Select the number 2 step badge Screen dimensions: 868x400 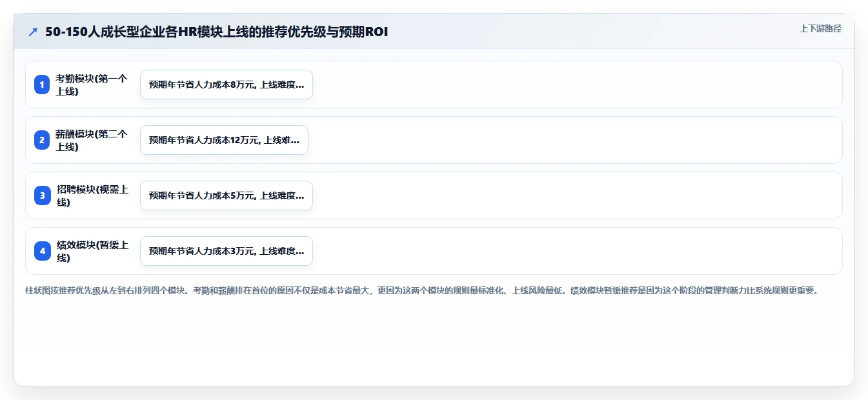click(x=42, y=140)
